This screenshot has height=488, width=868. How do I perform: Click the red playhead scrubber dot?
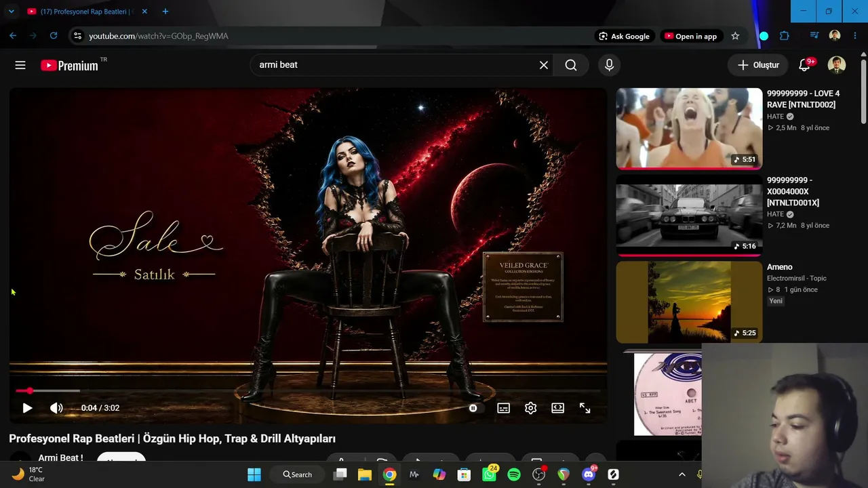[29, 391]
